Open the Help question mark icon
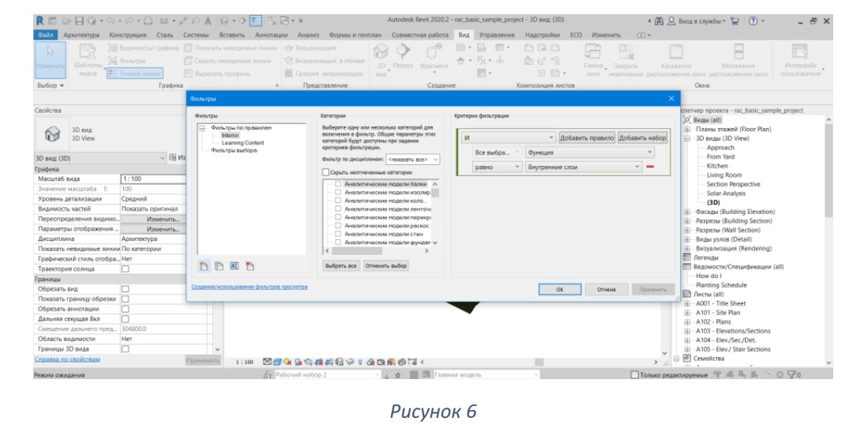This screenshot has width=868, height=436. (753, 21)
